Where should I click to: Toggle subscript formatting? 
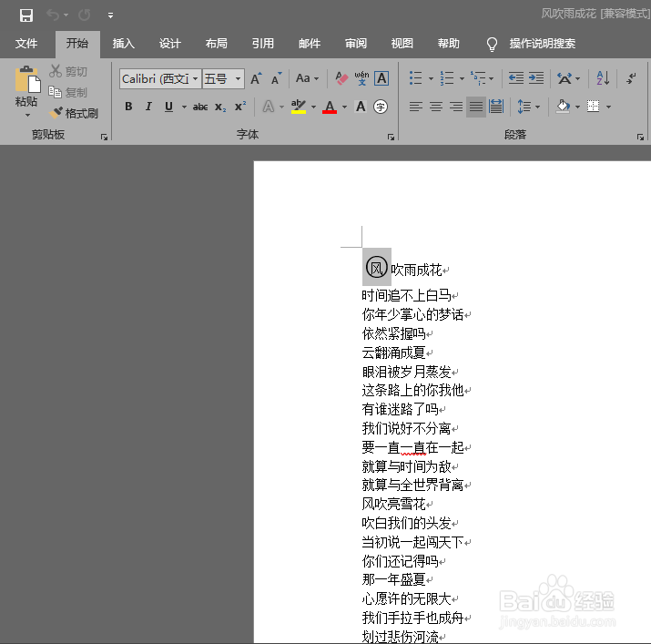coord(220,107)
